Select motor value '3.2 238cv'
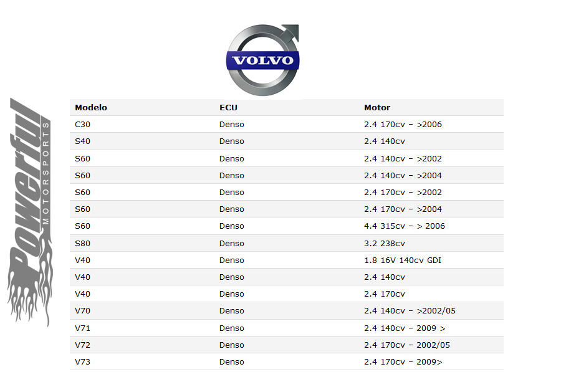The width and height of the screenshot is (561, 392). pyautogui.click(x=385, y=244)
